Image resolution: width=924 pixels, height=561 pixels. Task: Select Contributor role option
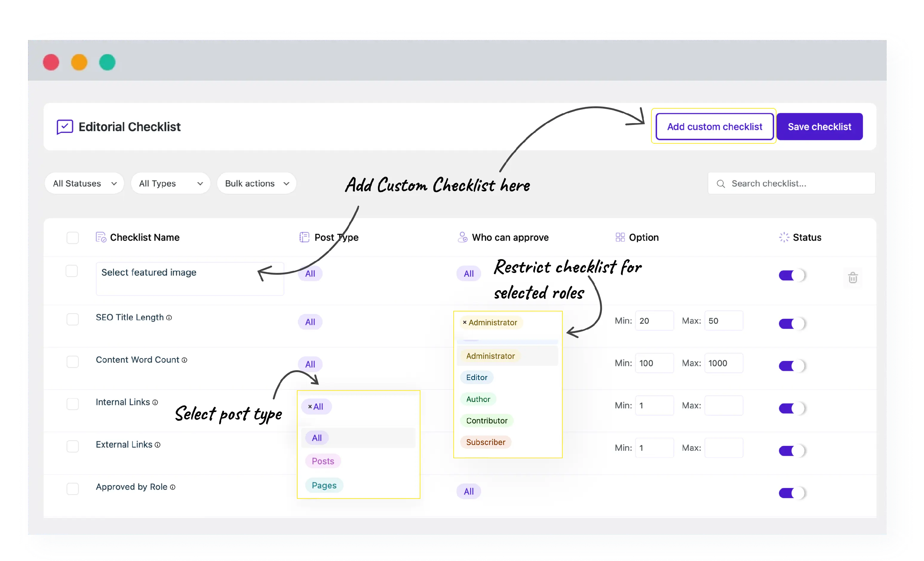[x=487, y=421]
